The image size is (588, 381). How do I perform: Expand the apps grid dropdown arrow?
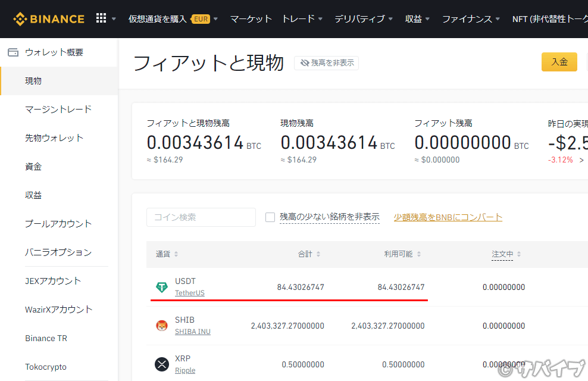click(x=114, y=18)
